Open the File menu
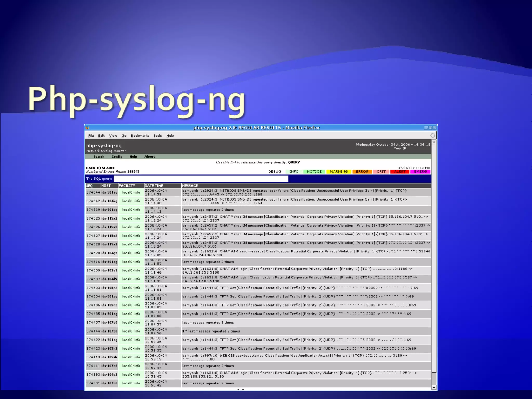Screen dimensions: 532x399 [x=91, y=136]
